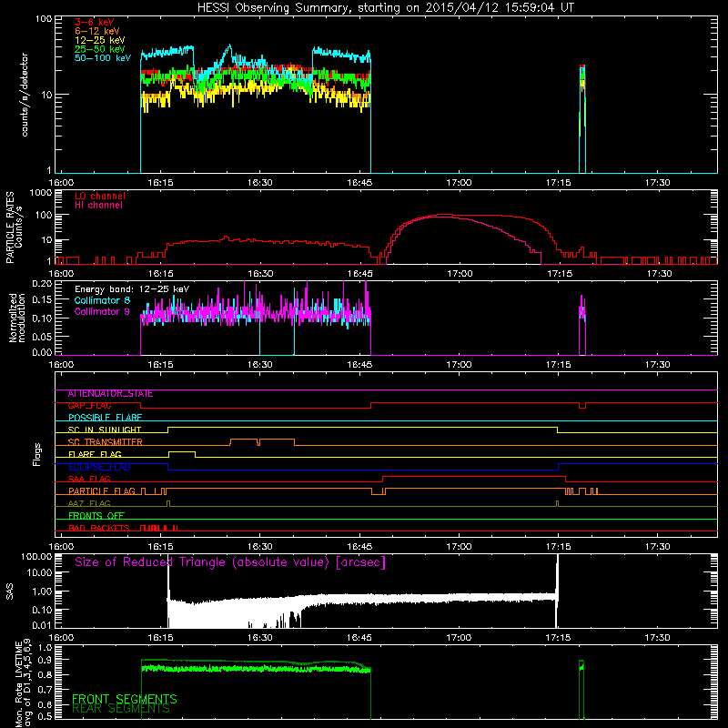This screenshot has height=728, width=728.
Task: Click the 17:30 tick label under top plot
Action: [x=657, y=183]
